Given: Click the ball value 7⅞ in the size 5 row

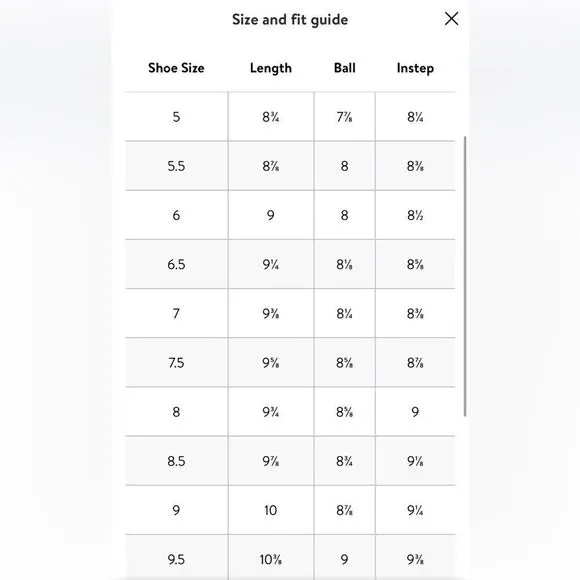Looking at the screenshot, I should 344,117.
